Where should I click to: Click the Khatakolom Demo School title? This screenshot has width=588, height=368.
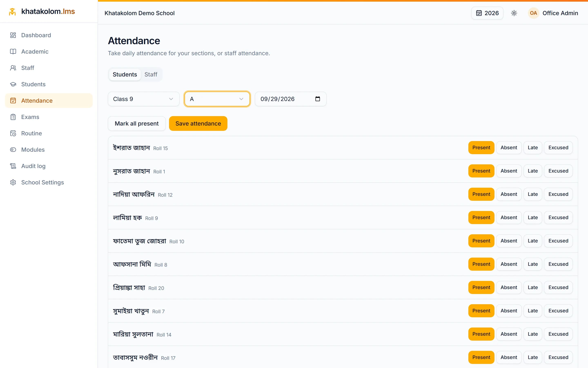139,13
